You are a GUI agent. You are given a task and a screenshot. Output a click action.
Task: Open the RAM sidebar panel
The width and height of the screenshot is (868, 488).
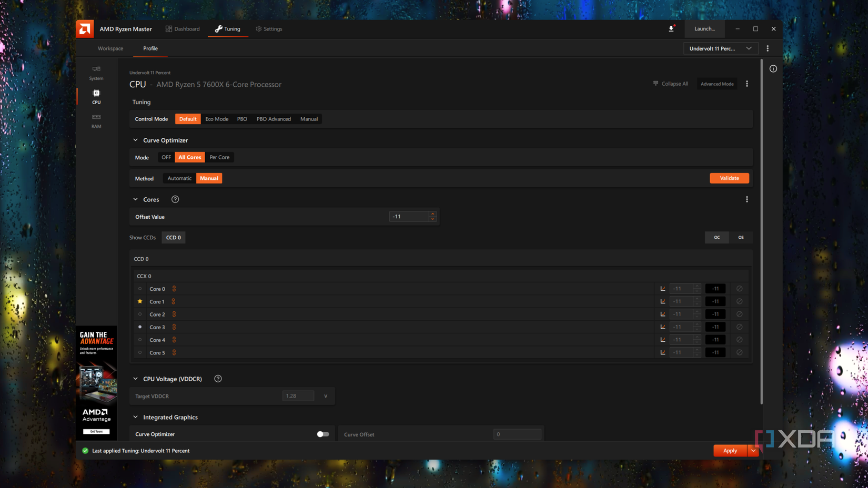[x=96, y=121]
